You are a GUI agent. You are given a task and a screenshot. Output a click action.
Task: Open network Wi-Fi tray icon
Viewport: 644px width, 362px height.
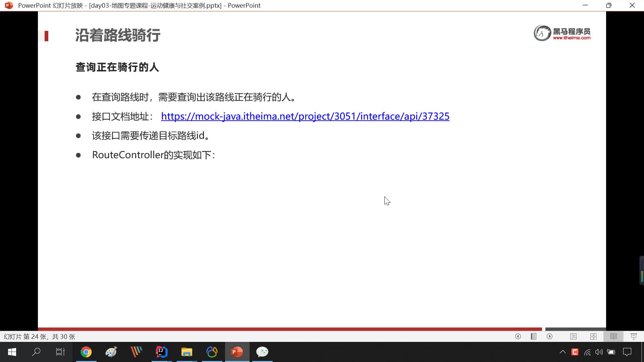(x=587, y=352)
